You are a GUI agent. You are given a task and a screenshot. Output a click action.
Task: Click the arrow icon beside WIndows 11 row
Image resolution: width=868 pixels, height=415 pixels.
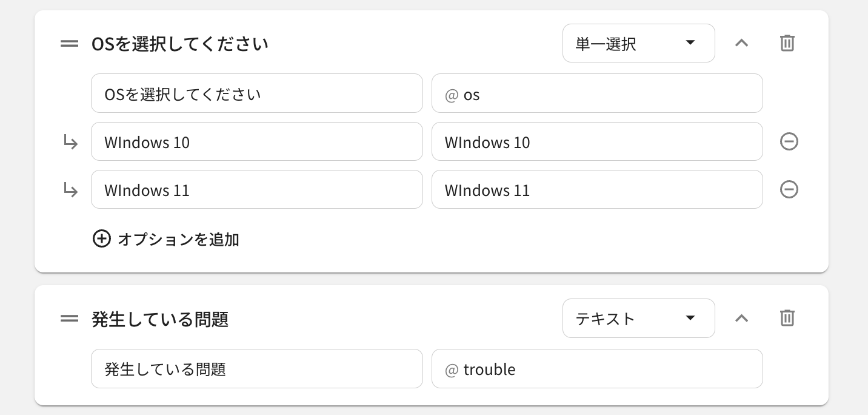71,190
